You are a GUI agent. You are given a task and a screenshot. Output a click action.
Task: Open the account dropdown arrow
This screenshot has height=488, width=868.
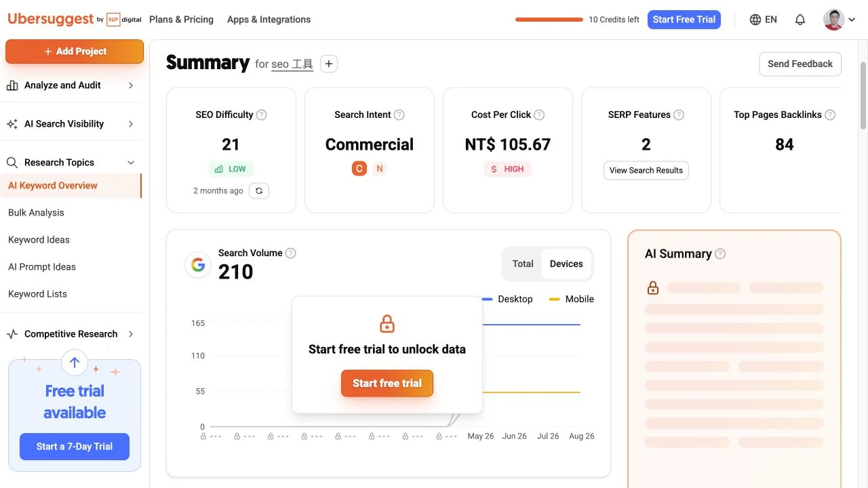pos(852,20)
